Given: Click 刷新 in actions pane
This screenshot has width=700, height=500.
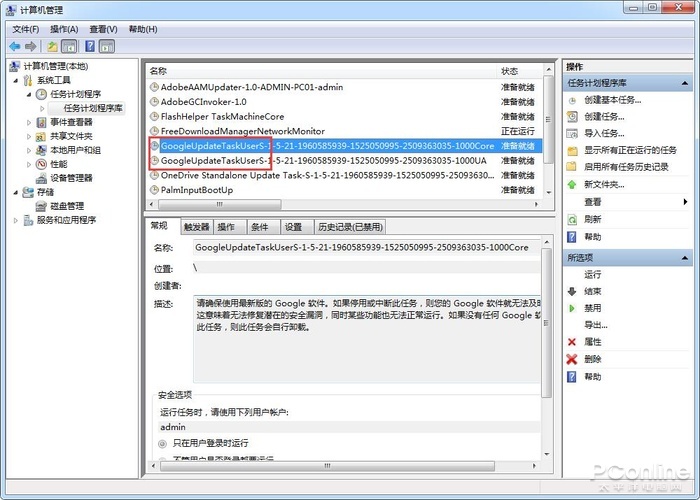Looking at the screenshot, I should pos(592,219).
